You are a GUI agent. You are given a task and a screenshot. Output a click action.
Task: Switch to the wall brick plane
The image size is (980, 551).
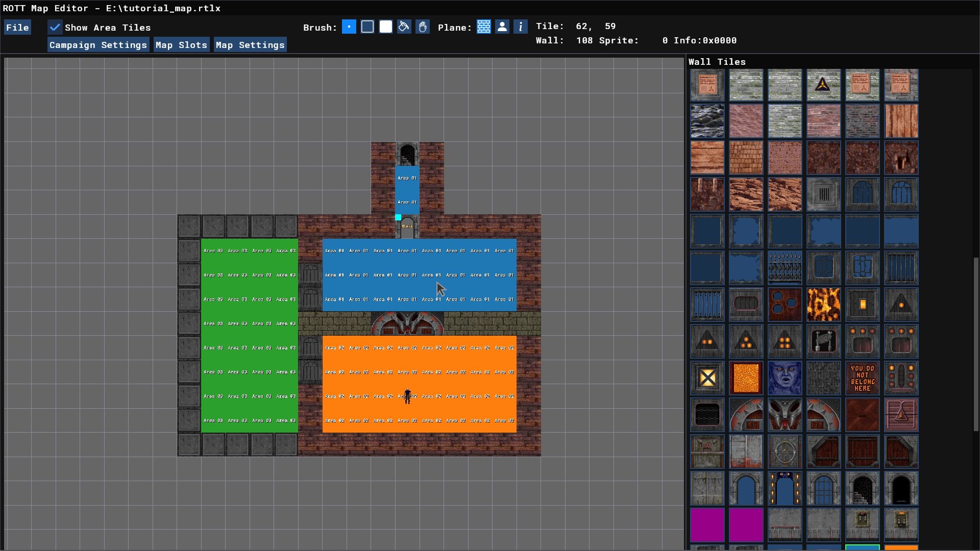[x=484, y=27]
